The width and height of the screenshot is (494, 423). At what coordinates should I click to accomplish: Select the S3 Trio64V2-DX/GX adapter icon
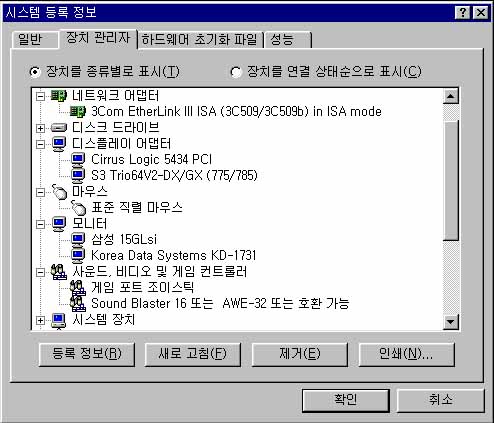click(x=78, y=176)
